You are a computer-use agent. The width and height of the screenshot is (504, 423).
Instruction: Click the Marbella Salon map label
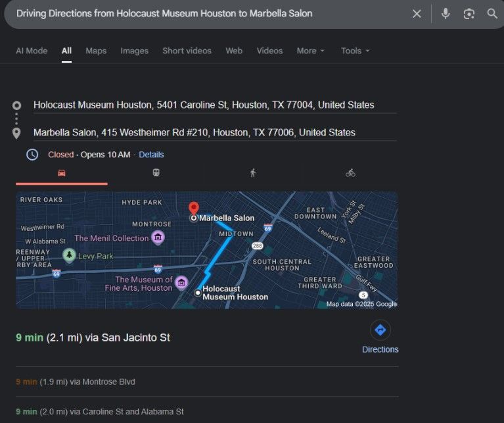click(x=227, y=218)
